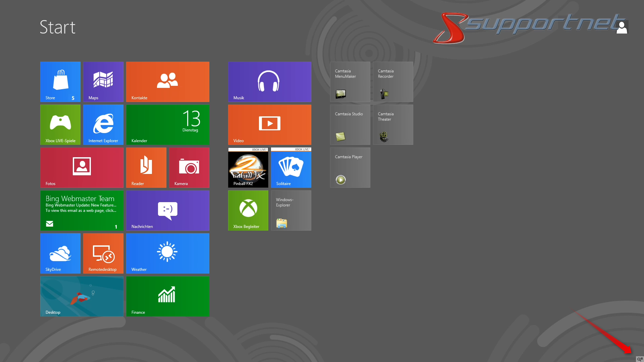Launch the Windows-Explorer tile
644x362 pixels.
(x=291, y=210)
